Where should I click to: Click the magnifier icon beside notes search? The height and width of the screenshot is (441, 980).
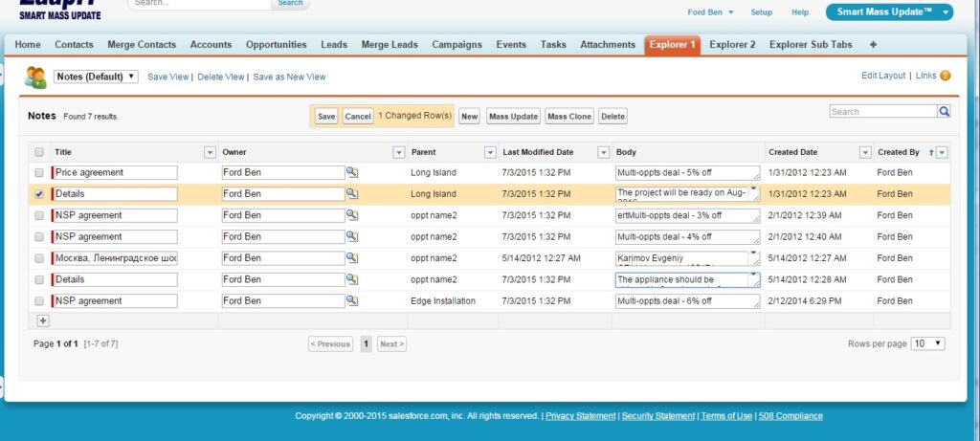(x=944, y=111)
